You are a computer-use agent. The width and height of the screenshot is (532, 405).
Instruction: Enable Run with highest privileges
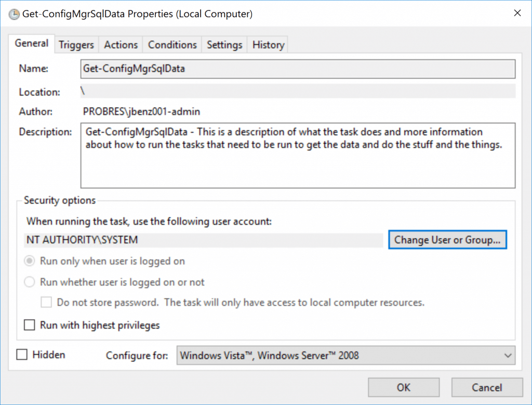30,325
